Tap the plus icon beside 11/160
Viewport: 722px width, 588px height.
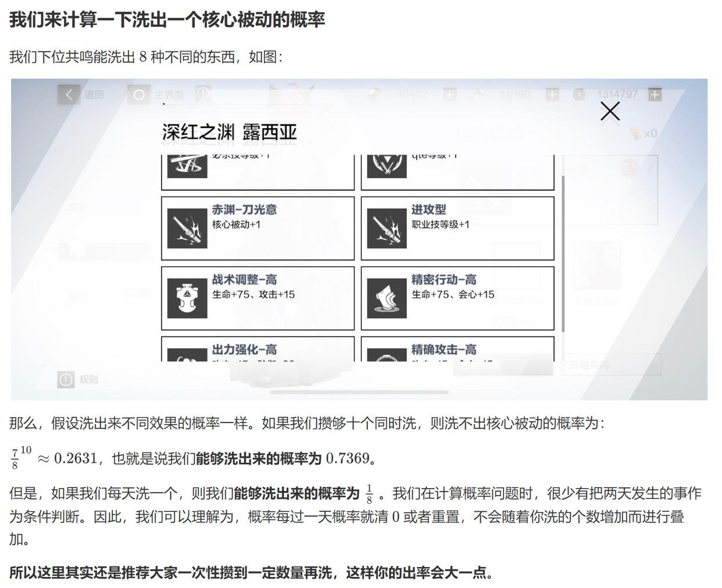pyautogui.click(x=552, y=94)
